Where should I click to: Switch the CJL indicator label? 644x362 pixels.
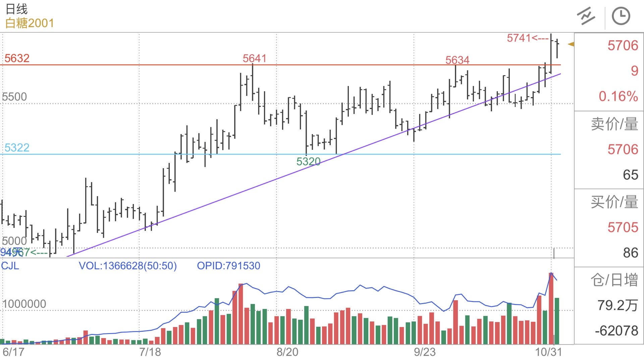[10, 266]
